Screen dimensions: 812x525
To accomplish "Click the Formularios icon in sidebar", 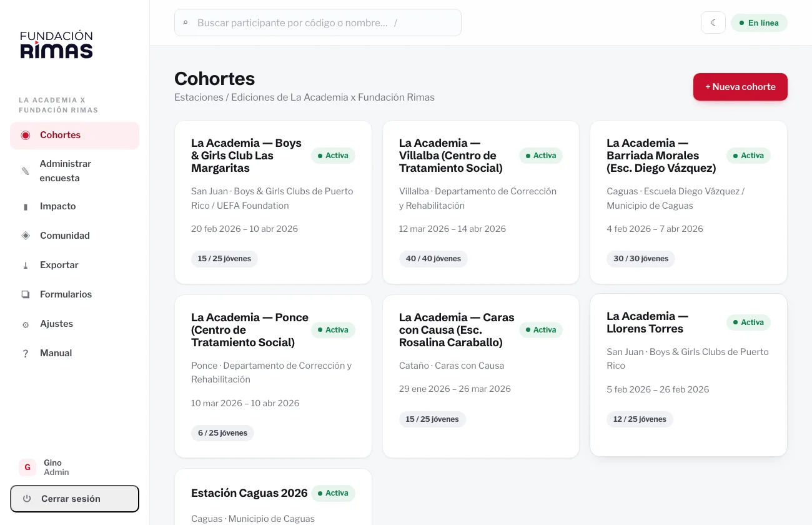I will click(26, 294).
